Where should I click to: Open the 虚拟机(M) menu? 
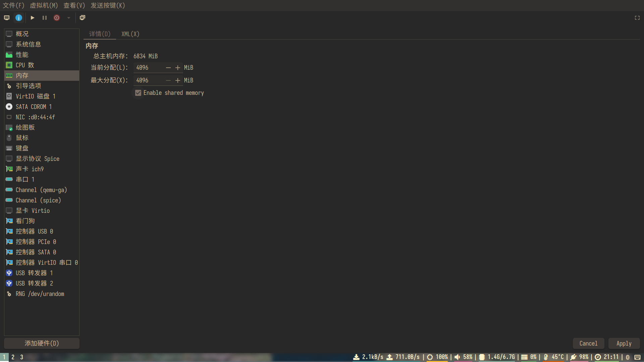(44, 5)
